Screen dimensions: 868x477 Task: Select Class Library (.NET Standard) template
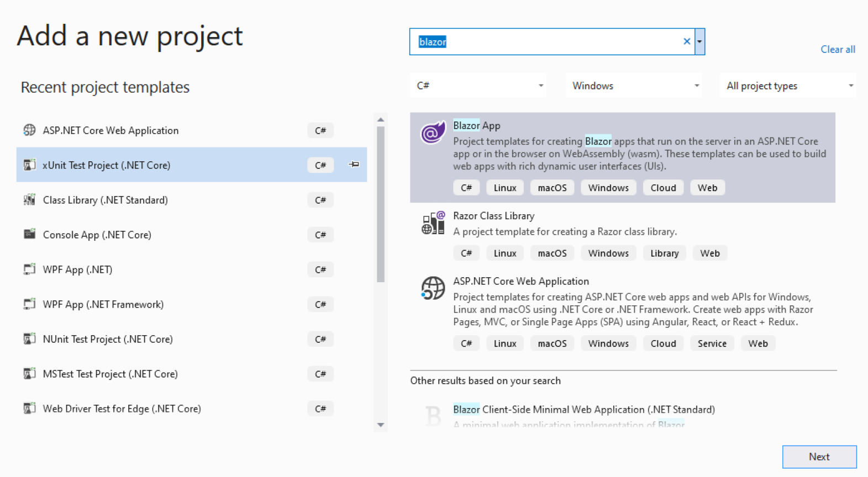192,200
